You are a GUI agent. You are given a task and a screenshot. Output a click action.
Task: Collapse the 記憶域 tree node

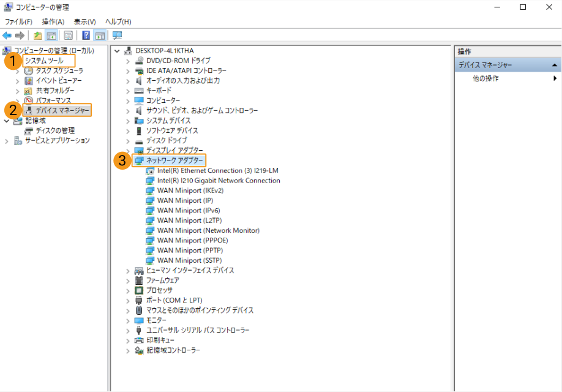coord(7,121)
